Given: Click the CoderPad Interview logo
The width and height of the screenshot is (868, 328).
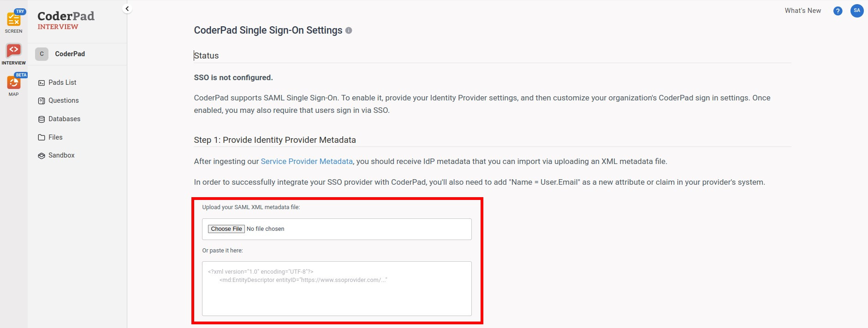Looking at the screenshot, I should click(65, 20).
